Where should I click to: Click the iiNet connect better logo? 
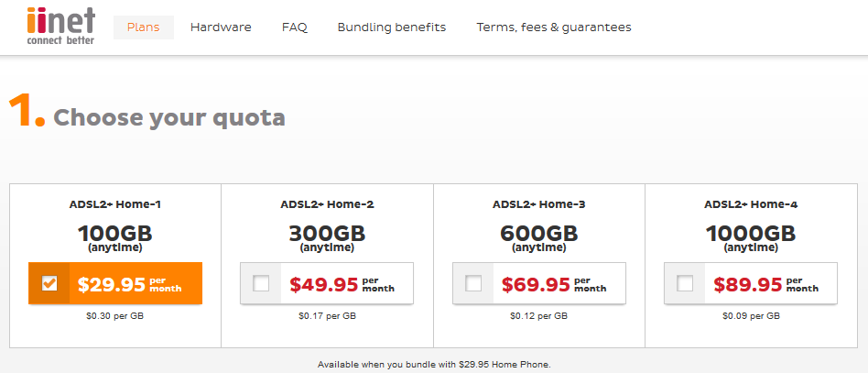[61, 26]
